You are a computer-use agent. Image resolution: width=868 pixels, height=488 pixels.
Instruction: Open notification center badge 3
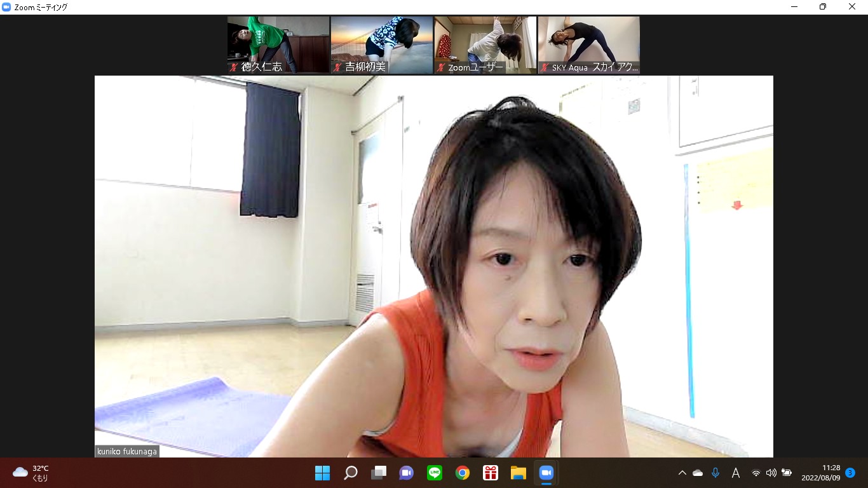point(850,473)
